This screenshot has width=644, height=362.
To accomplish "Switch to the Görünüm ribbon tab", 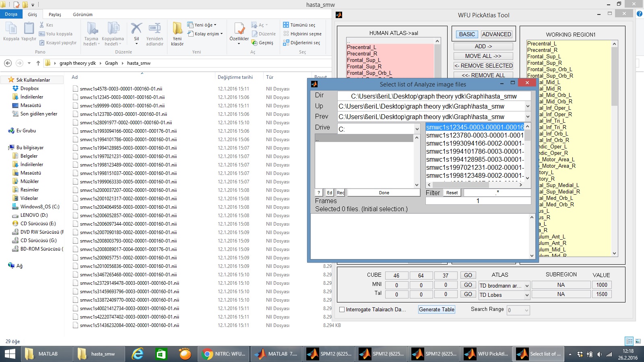I will (x=83, y=14).
